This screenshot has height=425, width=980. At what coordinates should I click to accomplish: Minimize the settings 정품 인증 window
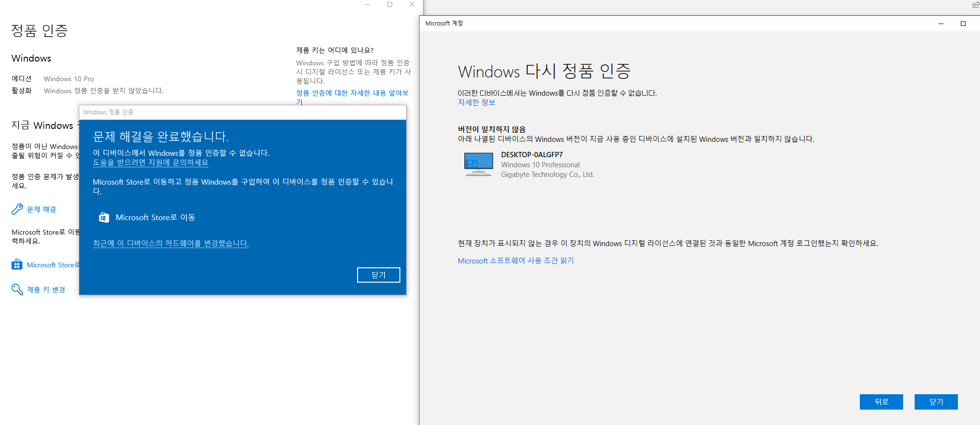pos(368,4)
